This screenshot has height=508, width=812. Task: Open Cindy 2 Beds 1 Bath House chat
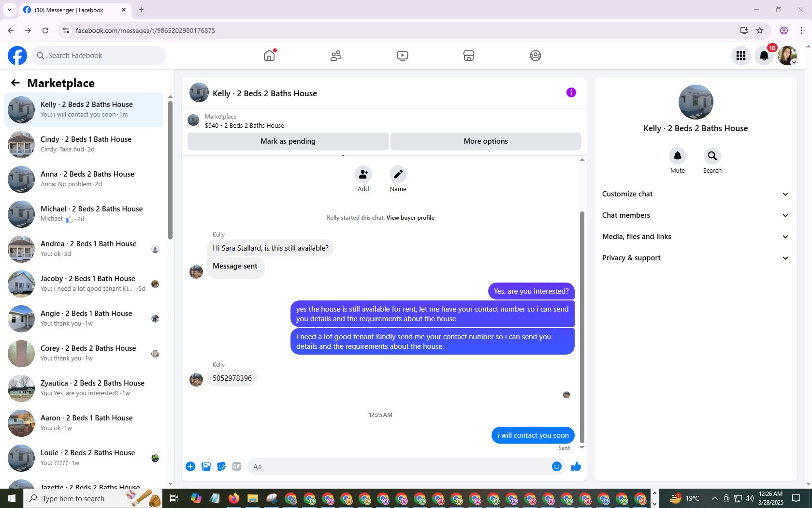(83, 145)
